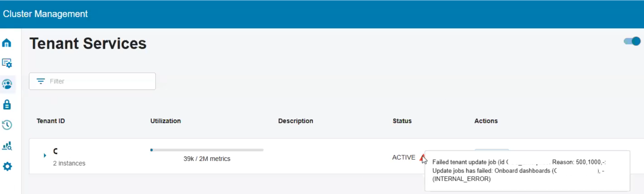Click the Actions column header
The width and height of the screenshot is (644, 194).
(x=486, y=121)
